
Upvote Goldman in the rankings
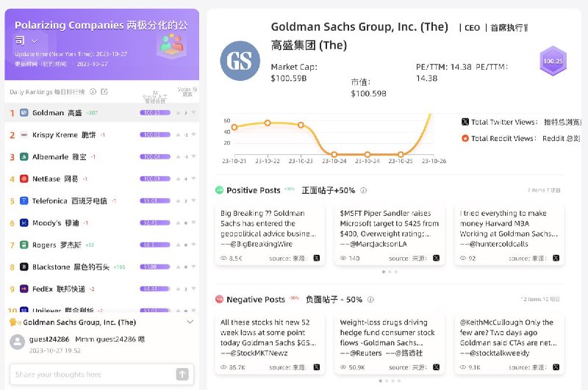(178, 113)
